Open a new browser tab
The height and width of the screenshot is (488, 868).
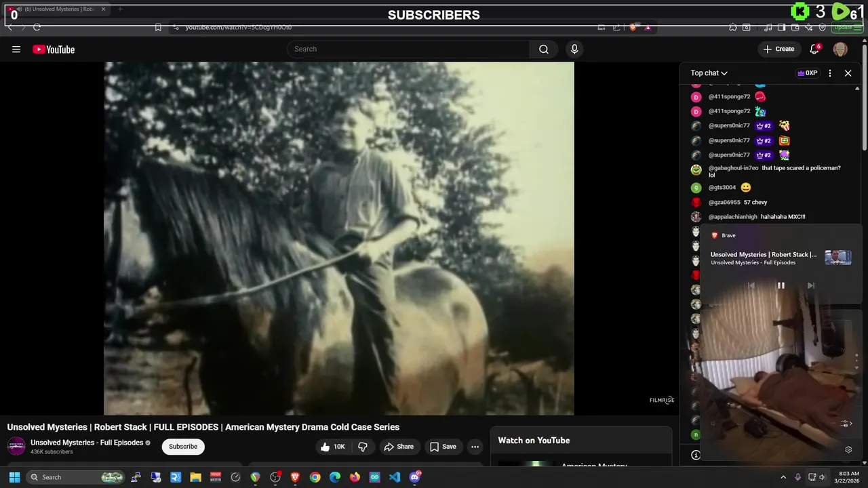tap(120, 9)
